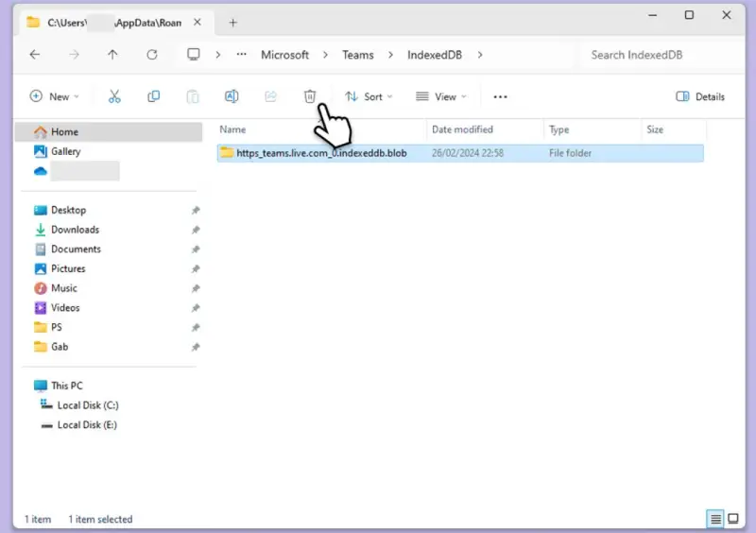This screenshot has width=756, height=533.
Task: Open Home in the sidebar
Action: (109, 131)
